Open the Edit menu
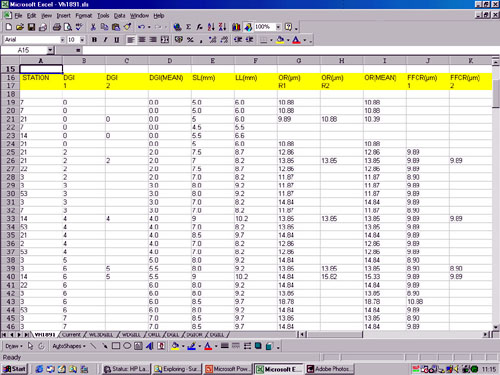 31,16
